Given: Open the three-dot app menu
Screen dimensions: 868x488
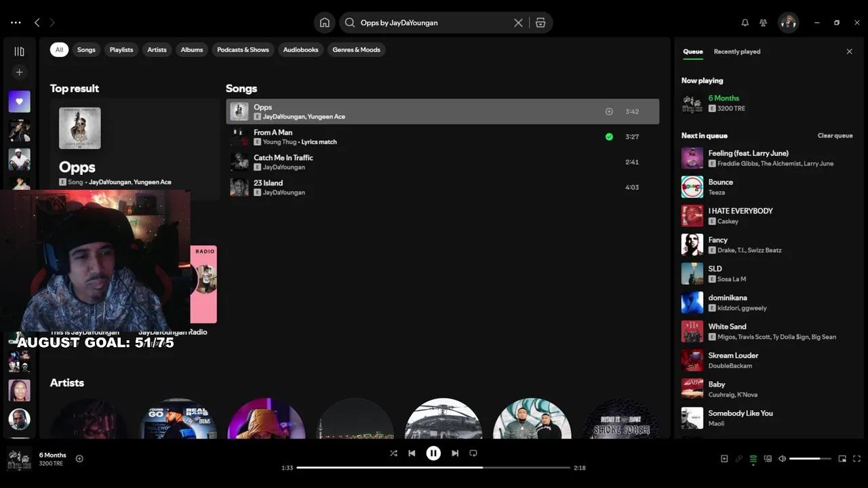Looking at the screenshot, I should [16, 22].
